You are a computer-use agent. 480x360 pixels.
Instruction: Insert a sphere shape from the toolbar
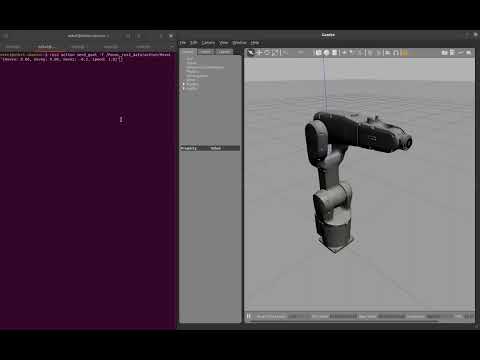coord(326,53)
